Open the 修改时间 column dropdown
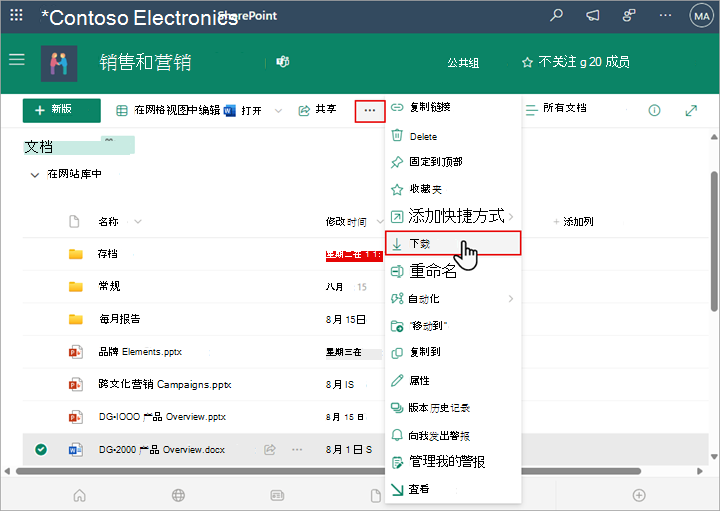 380,222
